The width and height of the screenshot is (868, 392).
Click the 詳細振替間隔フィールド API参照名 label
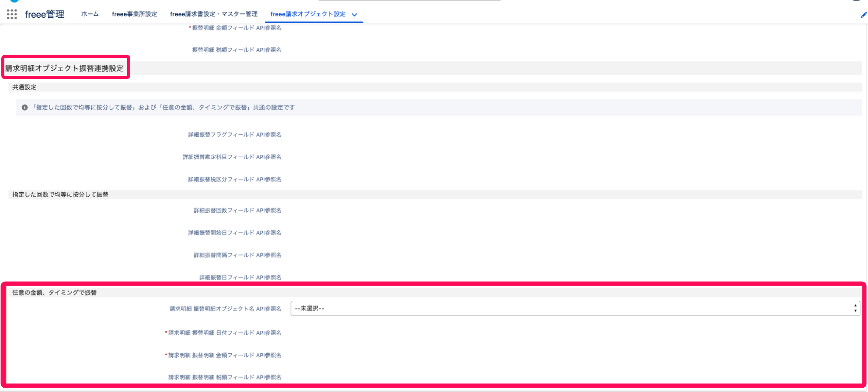click(238, 255)
